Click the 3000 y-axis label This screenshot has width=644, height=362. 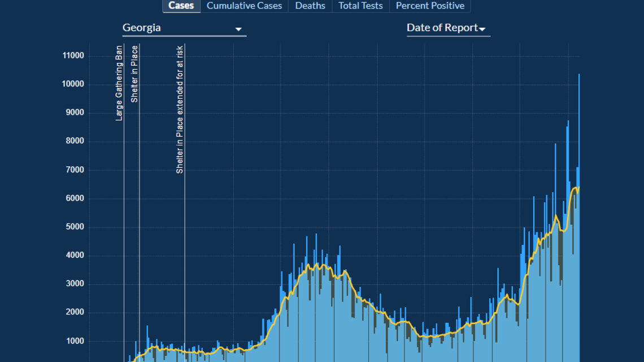point(75,283)
